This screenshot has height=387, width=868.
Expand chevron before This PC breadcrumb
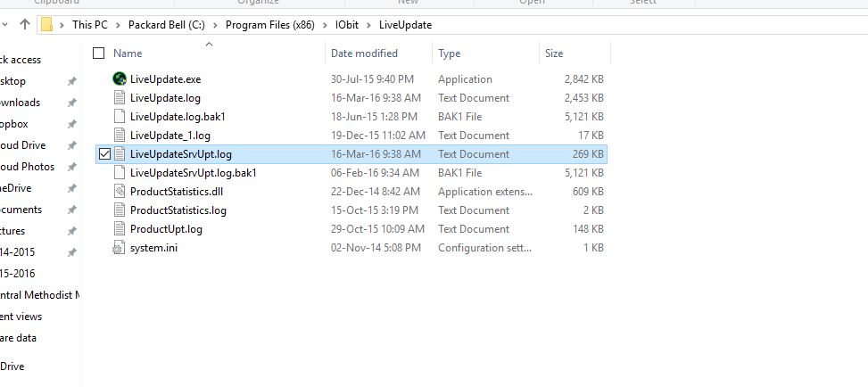62,25
